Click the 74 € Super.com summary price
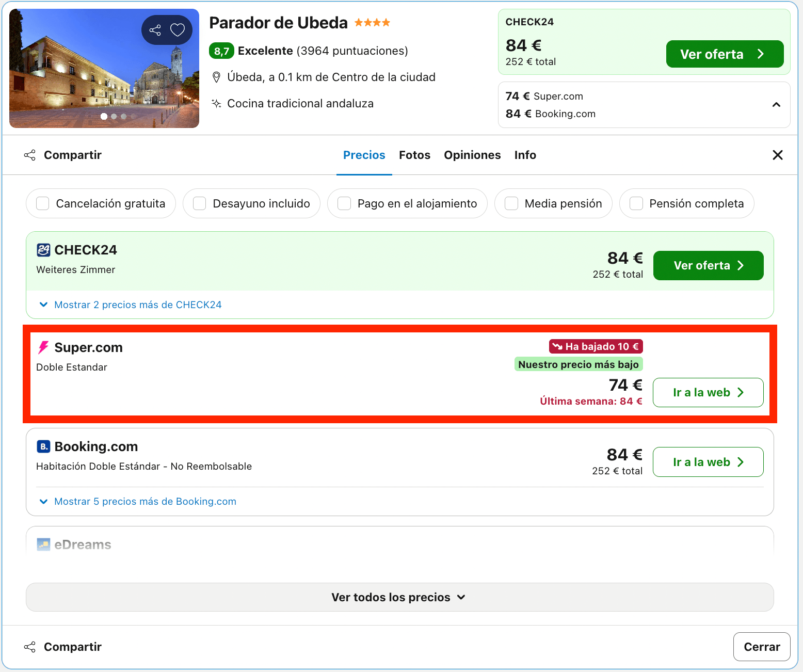 544,96
